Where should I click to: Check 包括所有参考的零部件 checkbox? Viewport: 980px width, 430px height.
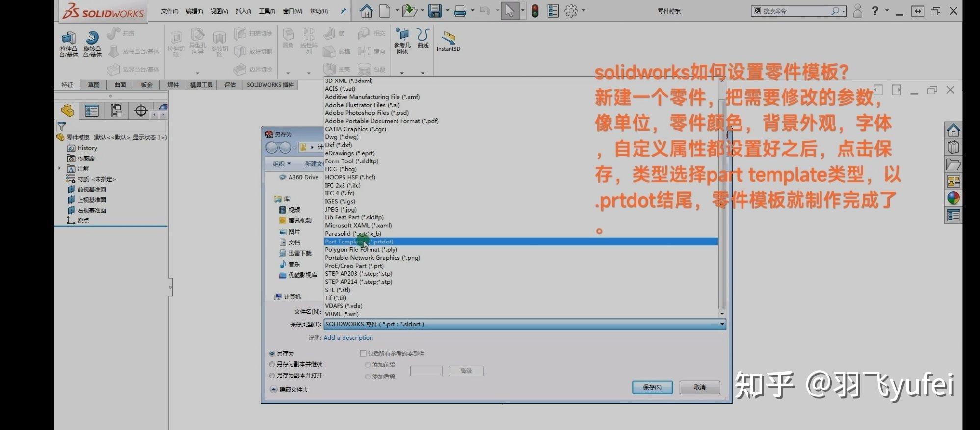[363, 353]
